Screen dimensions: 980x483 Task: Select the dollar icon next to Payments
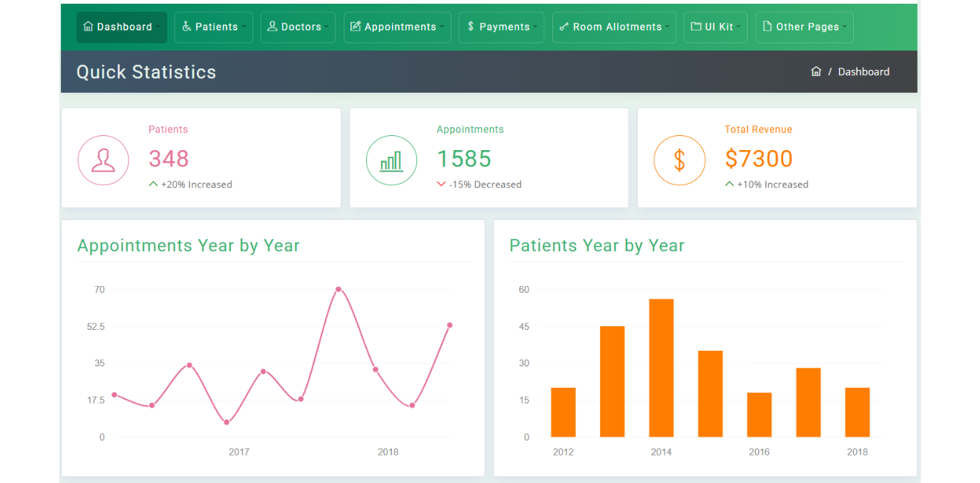[469, 26]
